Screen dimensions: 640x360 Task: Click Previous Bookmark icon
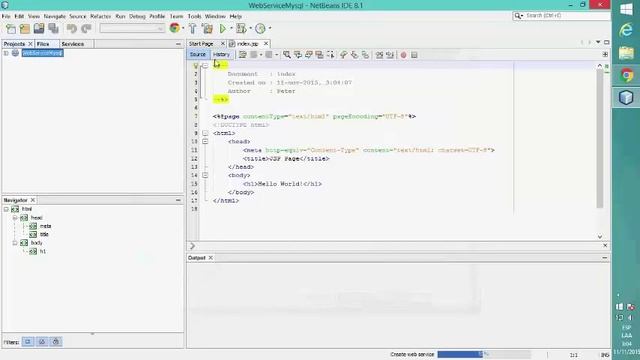pyautogui.click(x=343, y=55)
